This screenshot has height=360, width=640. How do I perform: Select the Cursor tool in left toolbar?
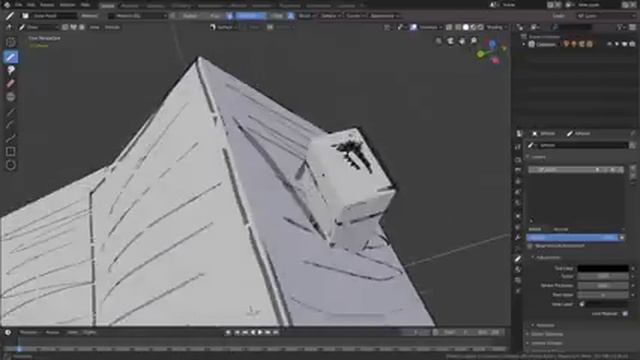tap(11, 42)
